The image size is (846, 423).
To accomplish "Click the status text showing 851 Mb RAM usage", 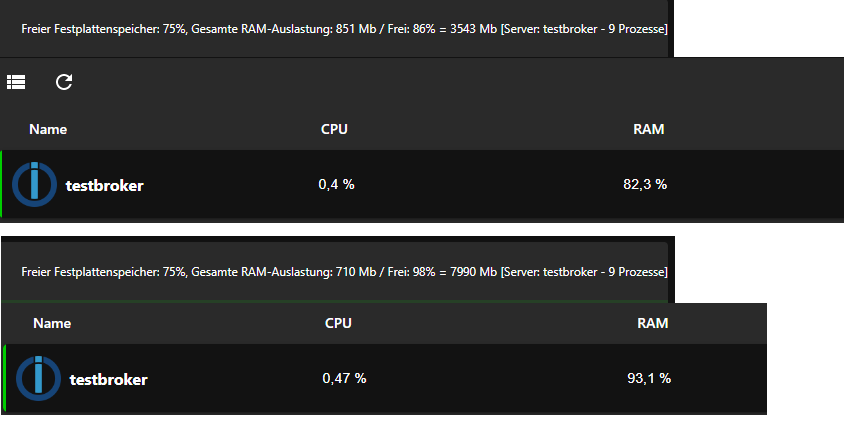I will coord(344,29).
